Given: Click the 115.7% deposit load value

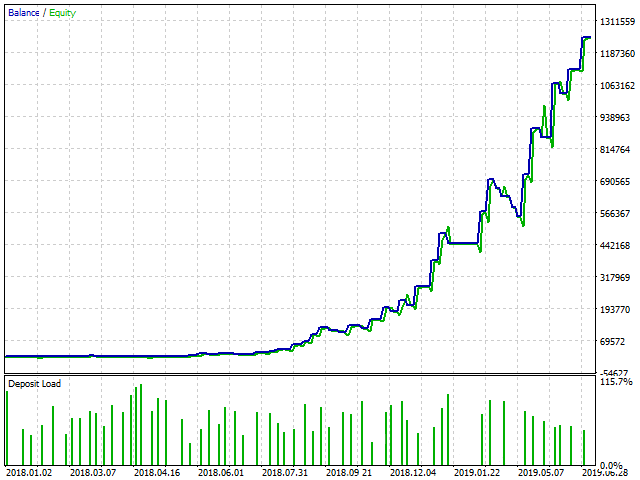Looking at the screenshot, I should point(616,382).
